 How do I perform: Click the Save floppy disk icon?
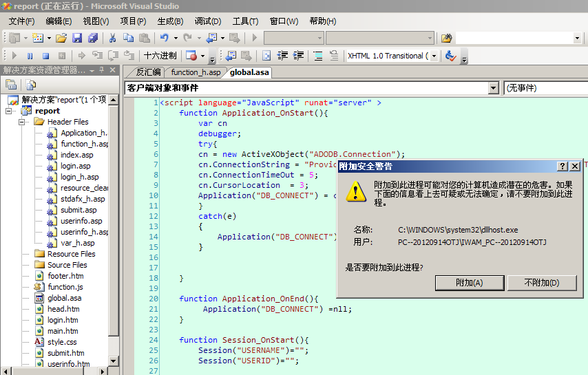(x=77, y=38)
